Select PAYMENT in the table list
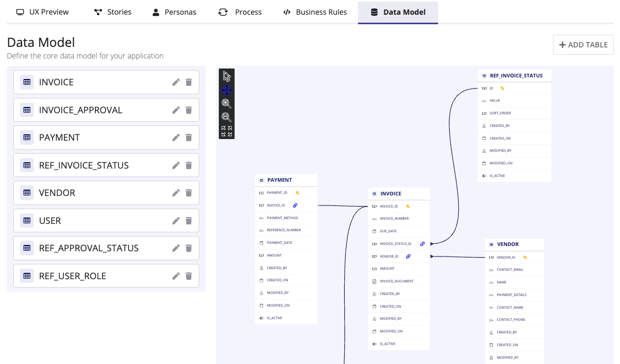This screenshot has height=364, width=620. [x=106, y=137]
